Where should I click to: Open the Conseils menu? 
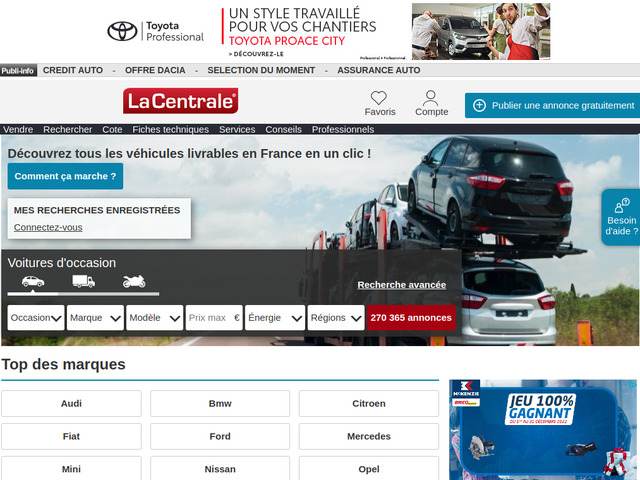tap(283, 129)
